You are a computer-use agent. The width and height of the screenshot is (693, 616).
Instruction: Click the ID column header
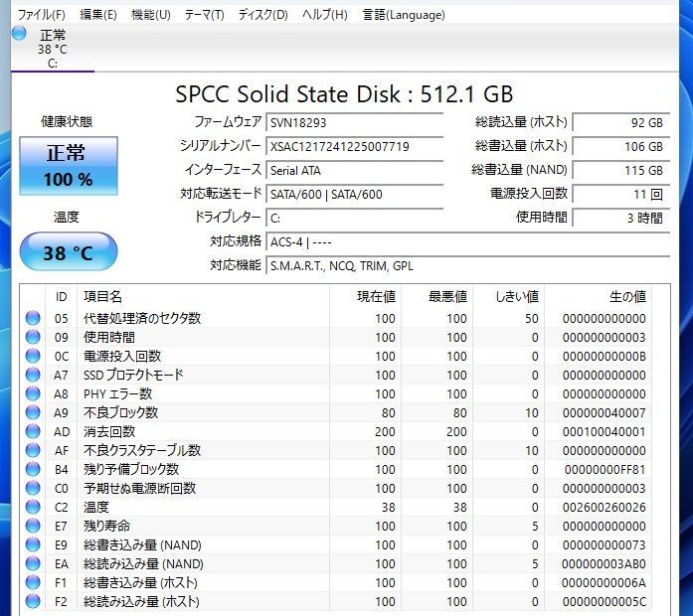click(x=61, y=296)
